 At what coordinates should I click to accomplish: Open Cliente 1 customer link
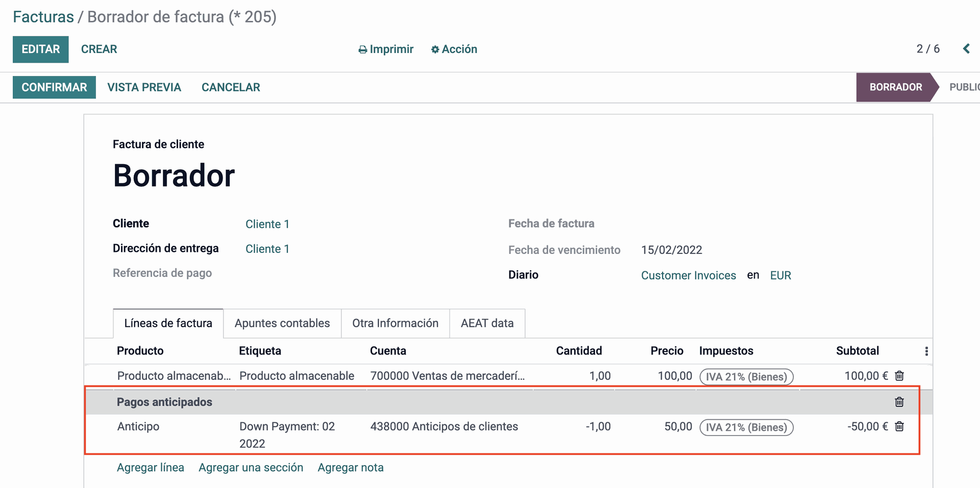[x=267, y=224]
